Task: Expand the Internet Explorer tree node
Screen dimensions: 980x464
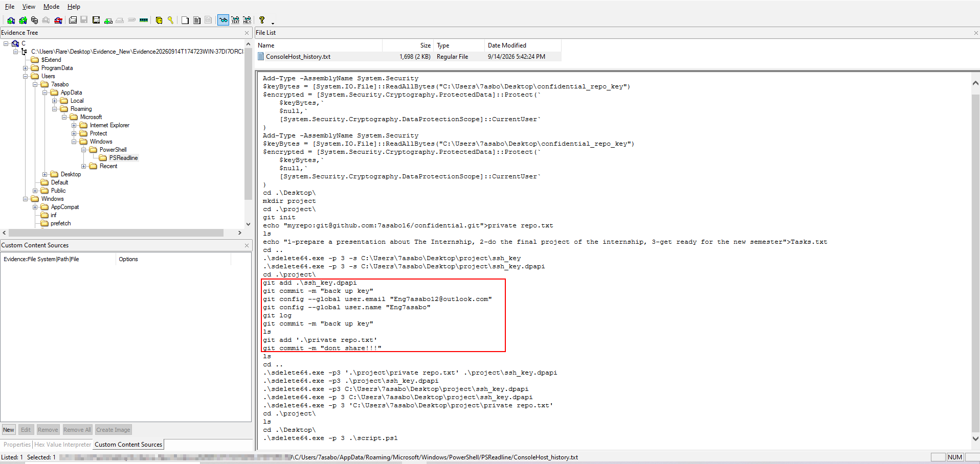Action: [74, 125]
